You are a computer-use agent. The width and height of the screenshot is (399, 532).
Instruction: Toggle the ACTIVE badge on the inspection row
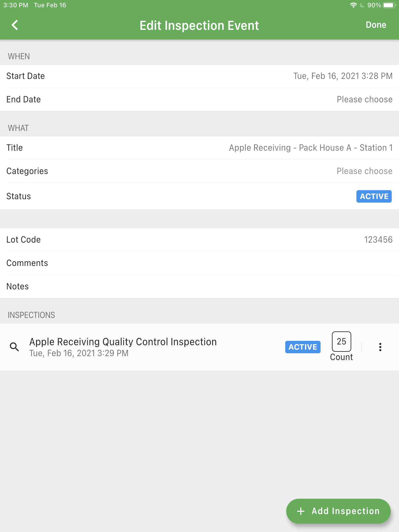pos(303,347)
